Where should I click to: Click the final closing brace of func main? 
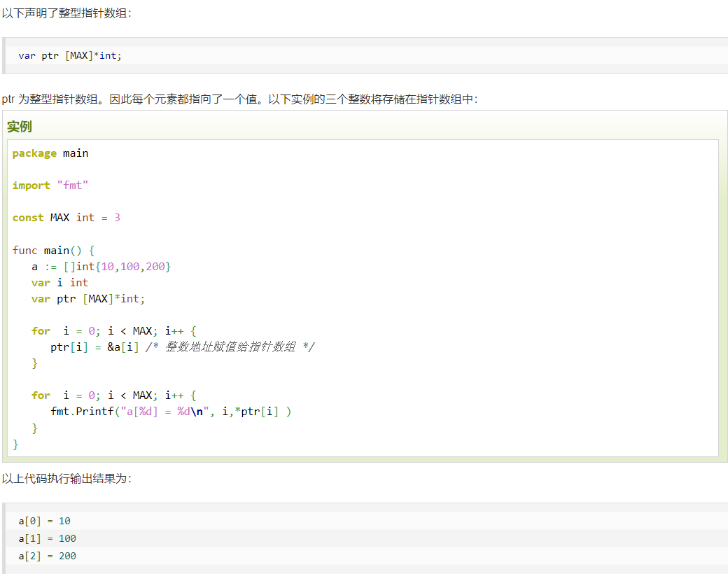tap(15, 444)
